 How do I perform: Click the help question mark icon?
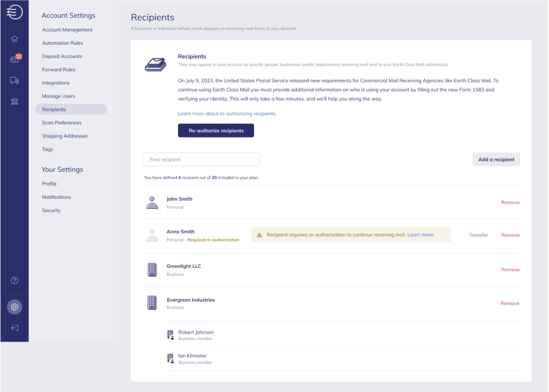click(x=14, y=280)
